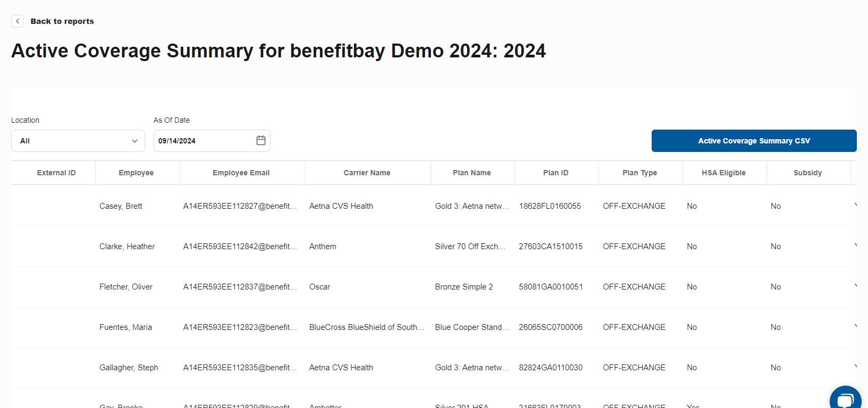The height and width of the screenshot is (408, 868).
Task: Sort by Employee Email column header
Action: [x=241, y=173]
